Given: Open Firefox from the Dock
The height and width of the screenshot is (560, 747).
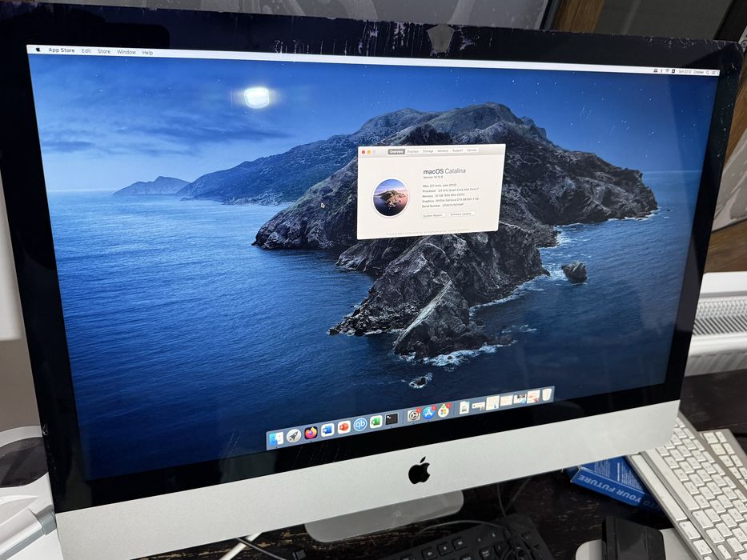Looking at the screenshot, I should [x=311, y=433].
